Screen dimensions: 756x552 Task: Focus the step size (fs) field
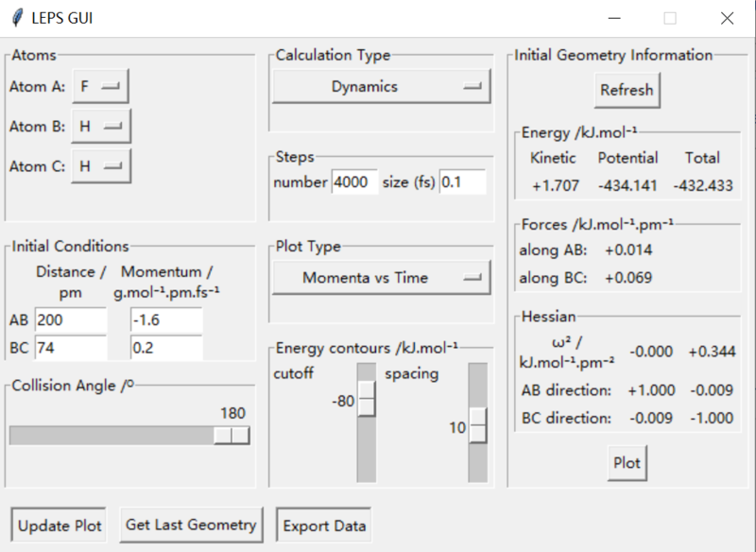[462, 182]
